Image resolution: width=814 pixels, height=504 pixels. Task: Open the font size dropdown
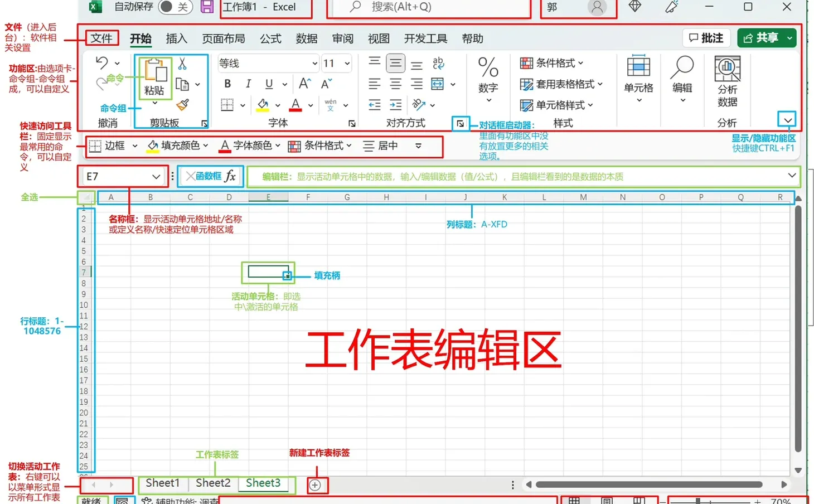[346, 63]
